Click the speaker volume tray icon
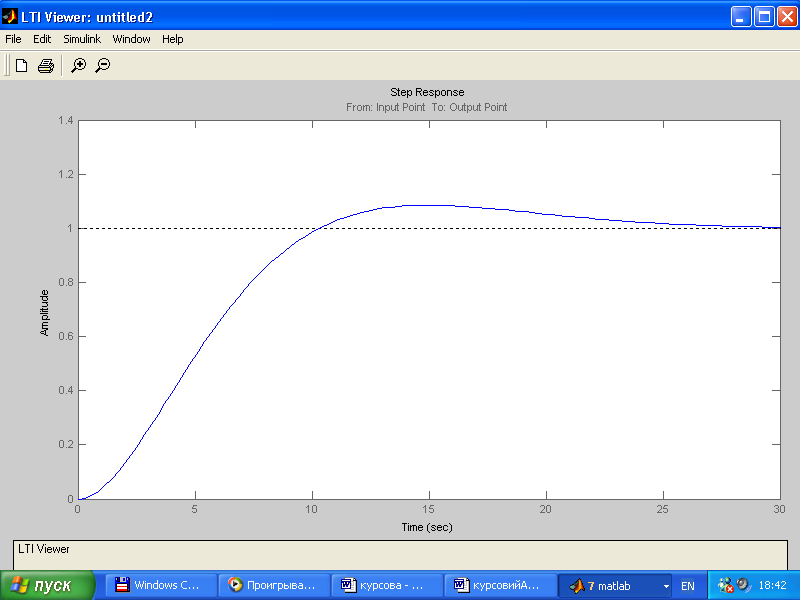 [x=743, y=584]
